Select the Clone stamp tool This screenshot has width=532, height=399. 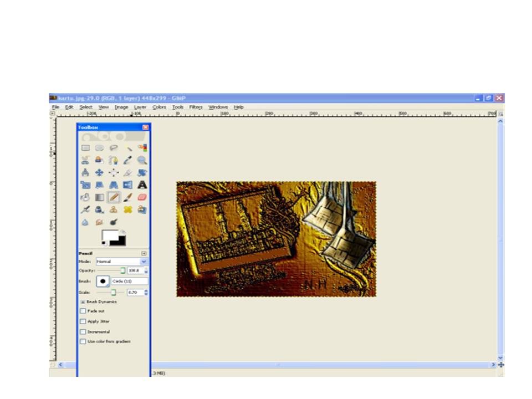coord(114,209)
